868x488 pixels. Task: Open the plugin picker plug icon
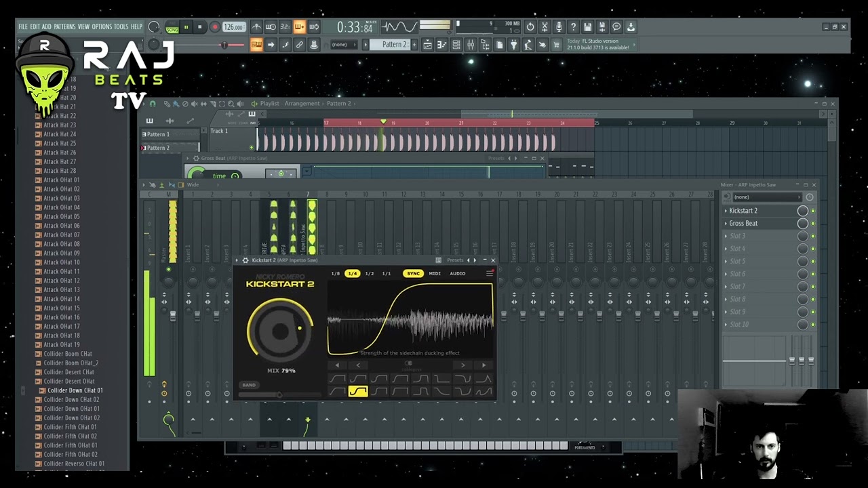pyautogui.click(x=513, y=45)
